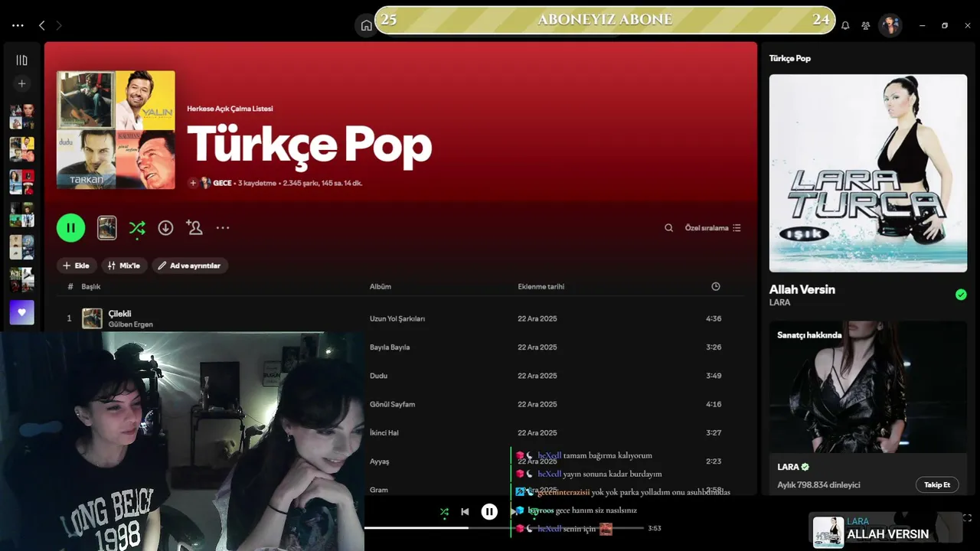Go forward with the right arrow
The width and height of the screenshot is (980, 551).
click(58, 25)
